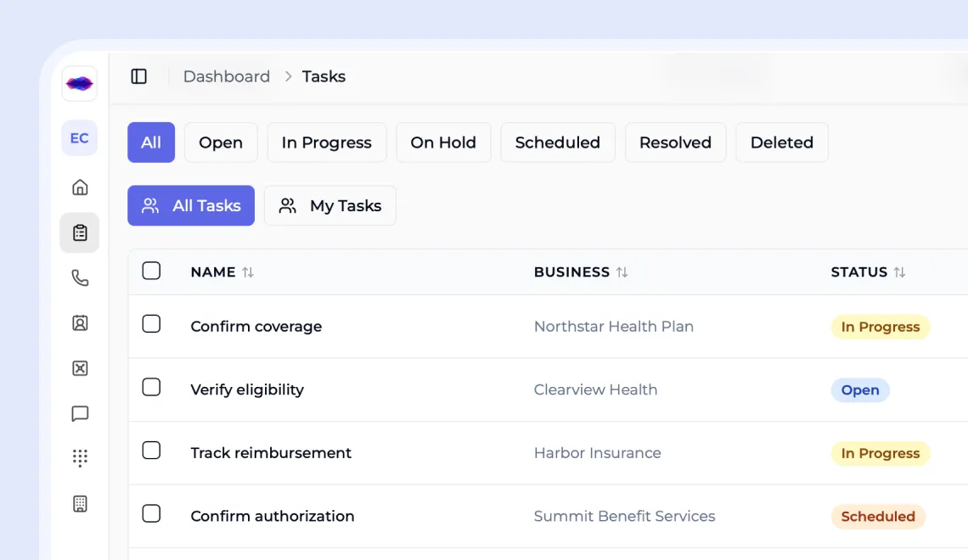The image size is (968, 560).
Task: Tick the select-all checkbox in the header
Action: 151,271
